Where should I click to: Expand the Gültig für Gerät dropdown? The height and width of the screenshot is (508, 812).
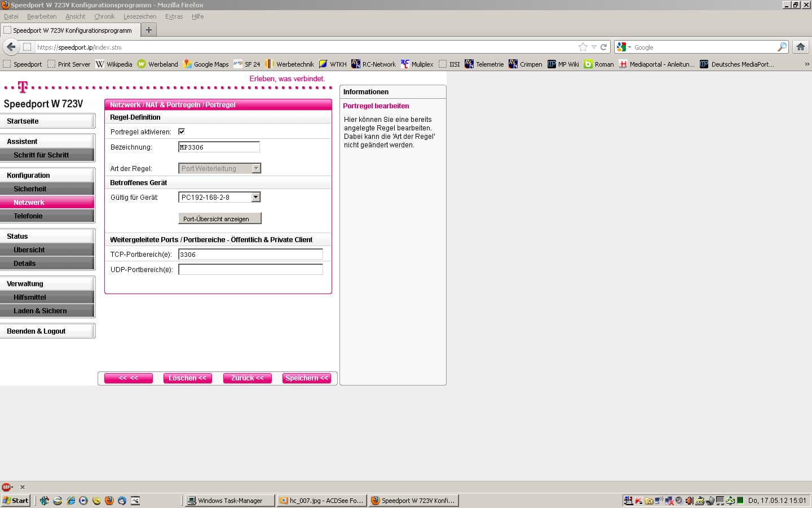[x=255, y=197]
